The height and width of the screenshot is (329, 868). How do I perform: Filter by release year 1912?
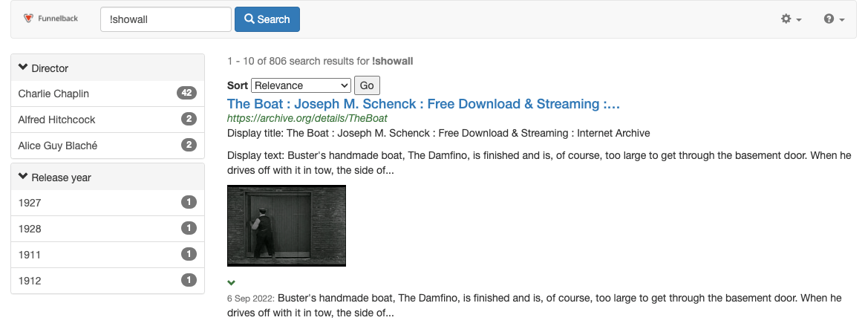point(30,281)
